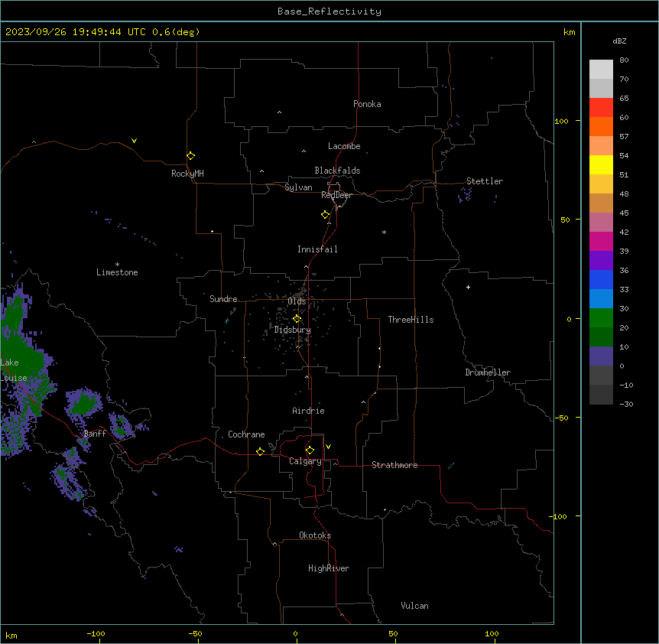This screenshot has height=644, width=659.
Task: Click the Stettler city label
Action: (485, 181)
